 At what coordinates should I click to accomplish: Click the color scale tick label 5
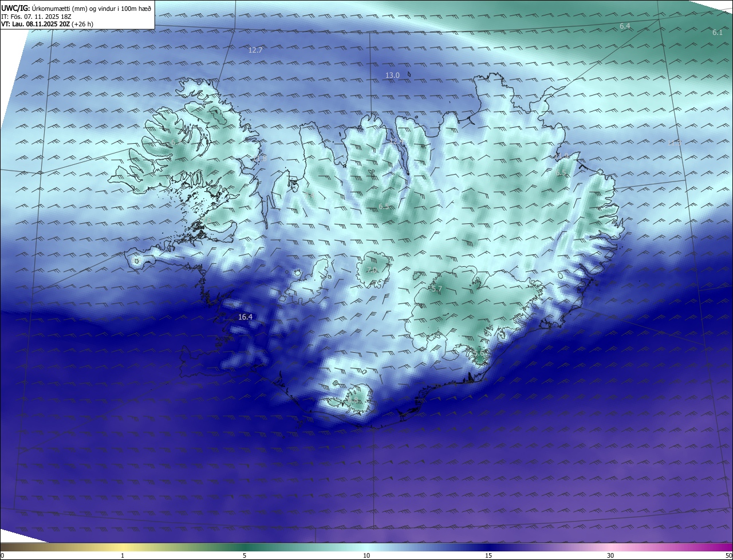point(245,555)
